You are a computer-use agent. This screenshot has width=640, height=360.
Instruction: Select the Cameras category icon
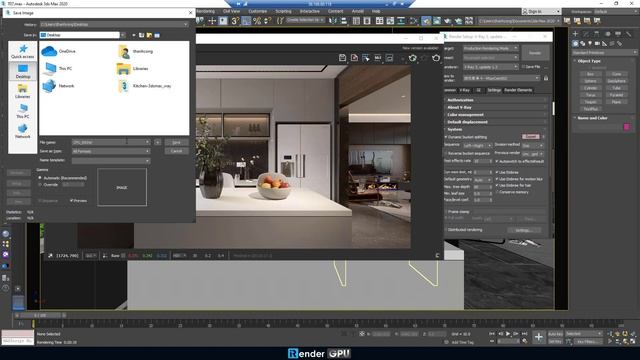pos(598,43)
